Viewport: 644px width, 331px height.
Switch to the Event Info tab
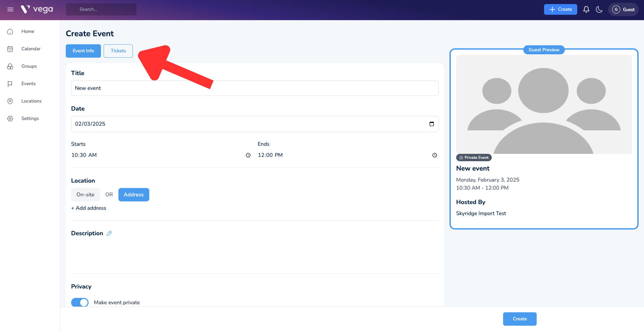[83, 51]
